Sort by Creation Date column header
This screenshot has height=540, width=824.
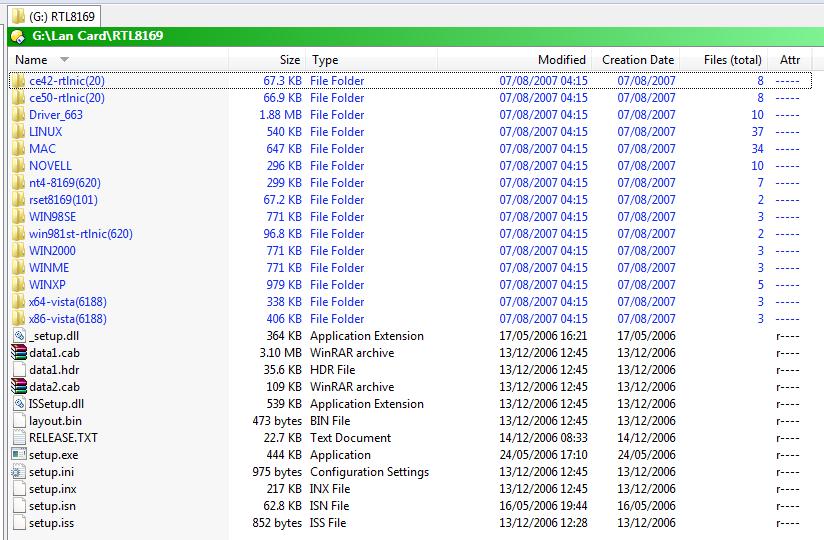click(x=638, y=60)
